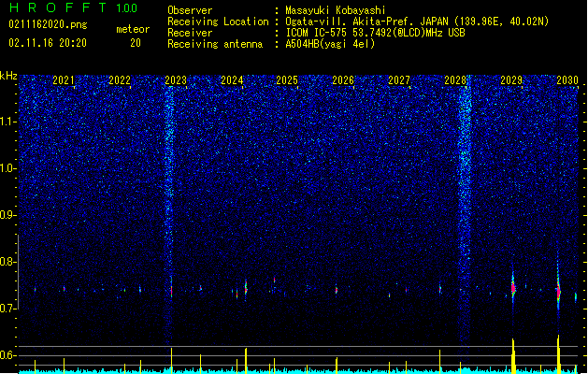Click the receiver value ICOM IC-575 53.7492 MHz

375,33
